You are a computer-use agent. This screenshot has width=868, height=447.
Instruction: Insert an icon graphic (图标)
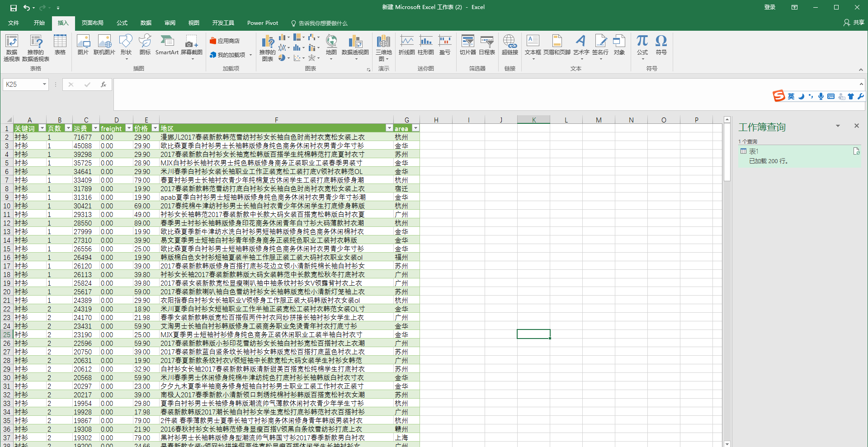coord(145,45)
